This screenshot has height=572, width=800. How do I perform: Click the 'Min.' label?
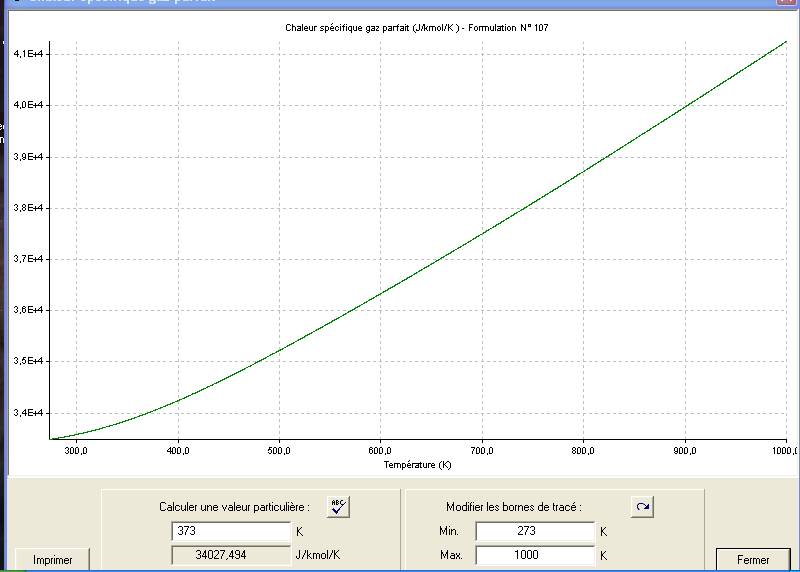449,531
